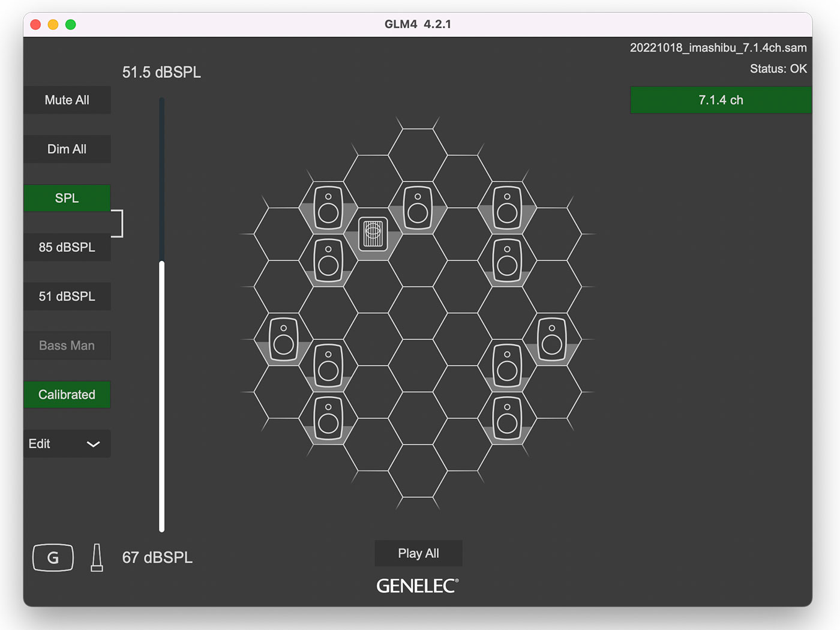840x630 pixels.
Task: Select the top-row center speaker icon
Action: point(418,208)
